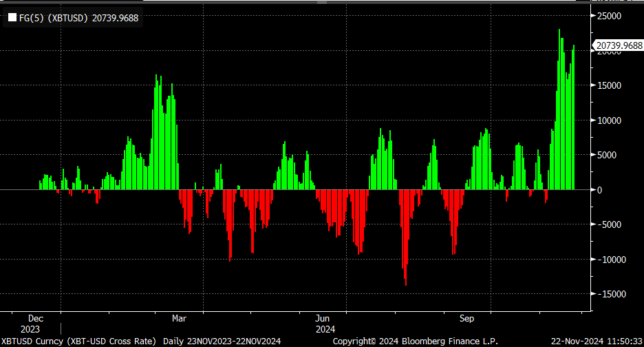Click the 10000 y-axis label

(609, 120)
